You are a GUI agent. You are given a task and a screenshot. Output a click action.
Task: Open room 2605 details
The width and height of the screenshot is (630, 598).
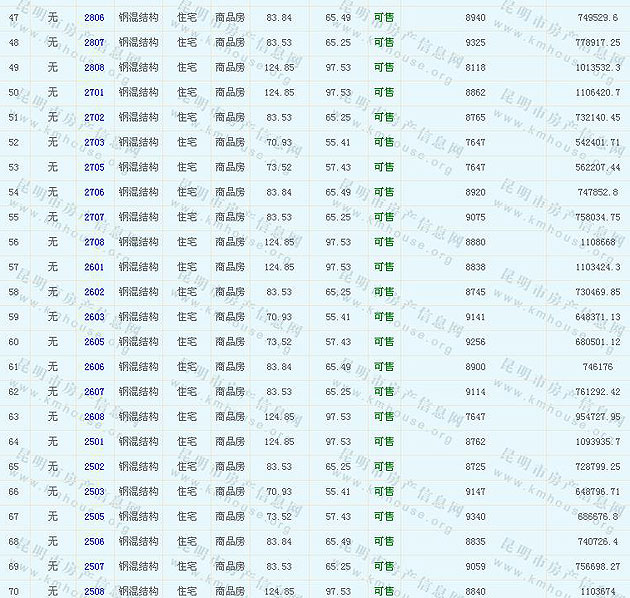94,342
